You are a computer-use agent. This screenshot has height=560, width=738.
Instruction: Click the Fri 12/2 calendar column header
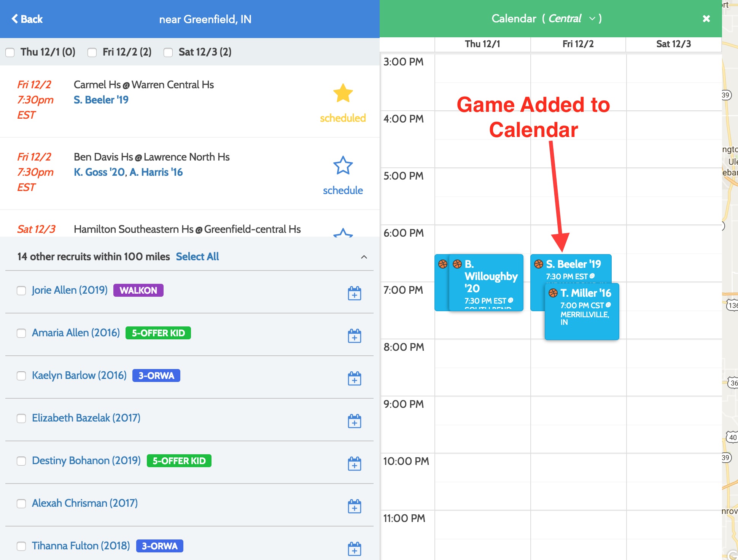(x=578, y=44)
